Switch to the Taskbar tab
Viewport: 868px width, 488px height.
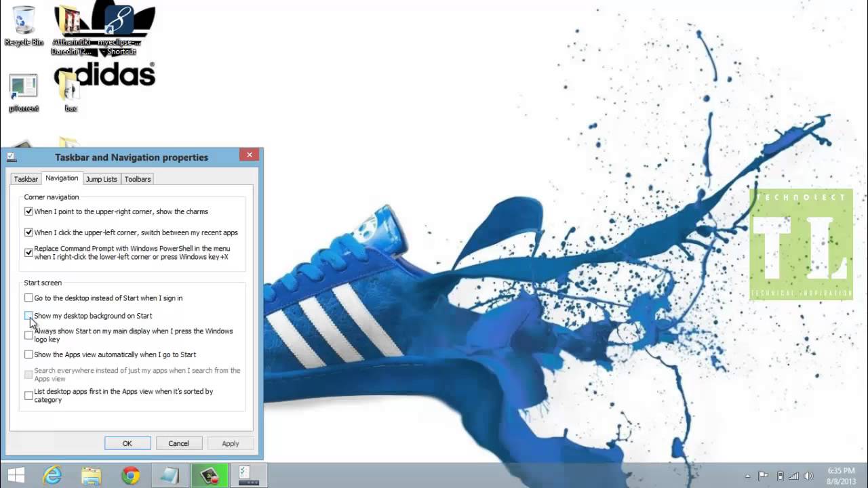point(26,179)
